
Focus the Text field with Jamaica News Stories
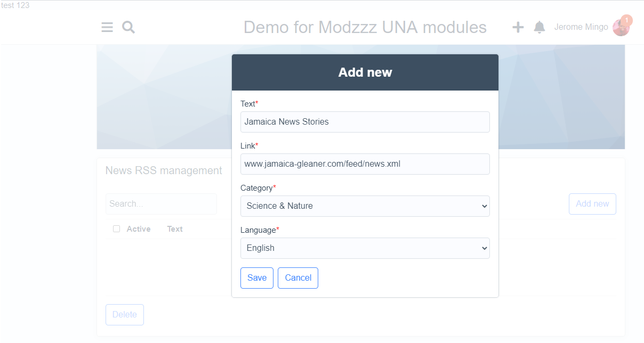pos(365,122)
